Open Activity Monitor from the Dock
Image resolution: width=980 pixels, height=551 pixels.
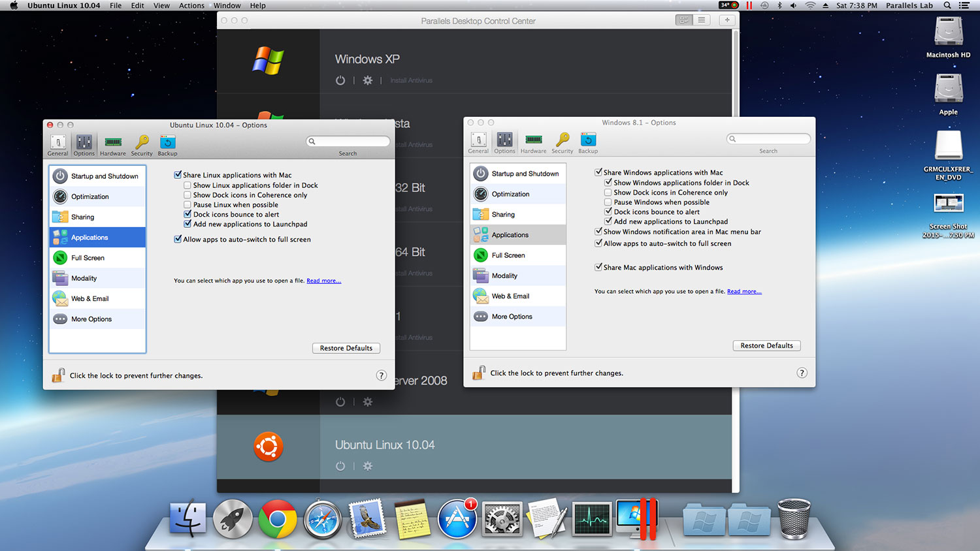(591, 520)
